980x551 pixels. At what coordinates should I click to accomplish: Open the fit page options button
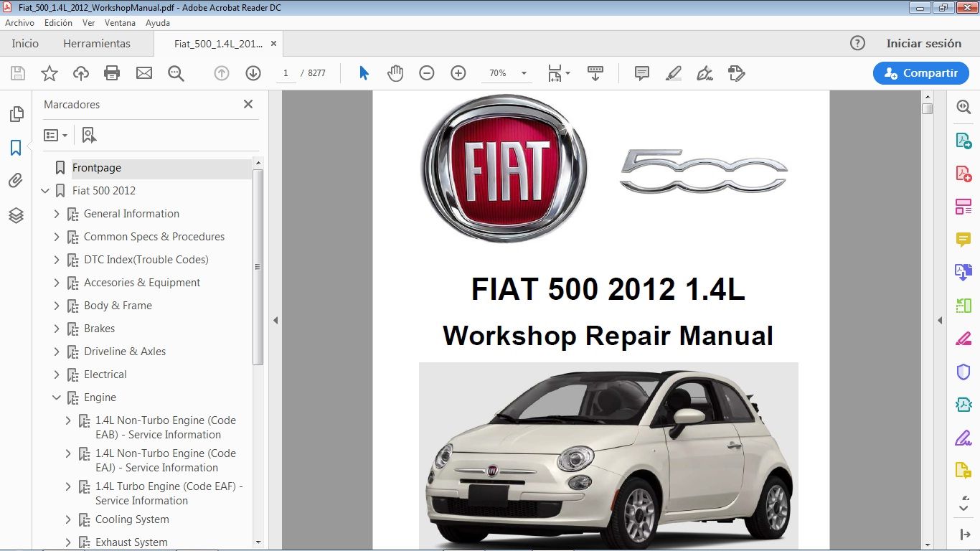pyautogui.click(x=559, y=73)
